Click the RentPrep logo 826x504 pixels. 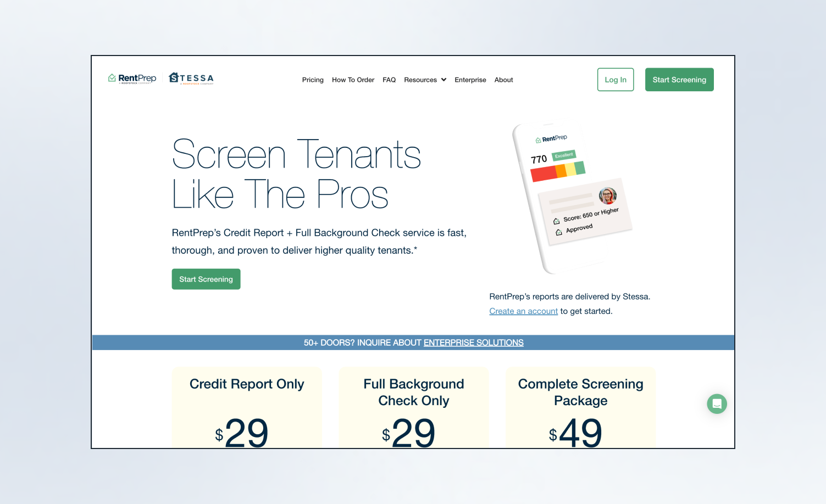coord(132,79)
